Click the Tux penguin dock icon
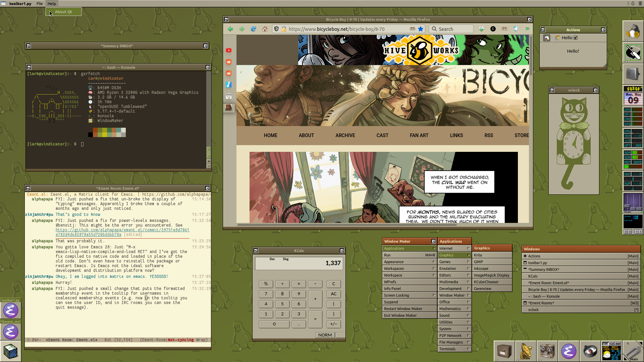The width and height of the screenshot is (644, 362). pos(633,31)
